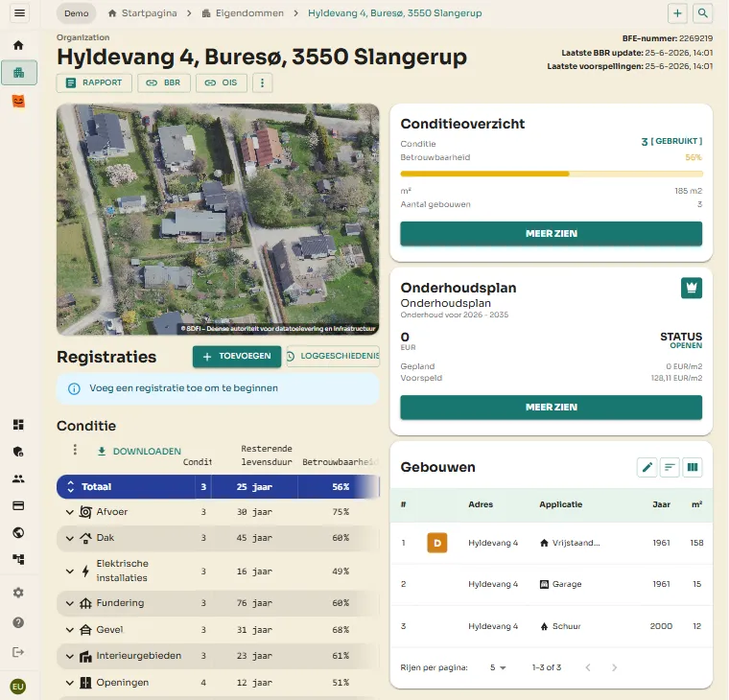Viewport: 729px width, 700px height.
Task: Toggle expand-all on the Totaal row
Action: click(x=71, y=487)
